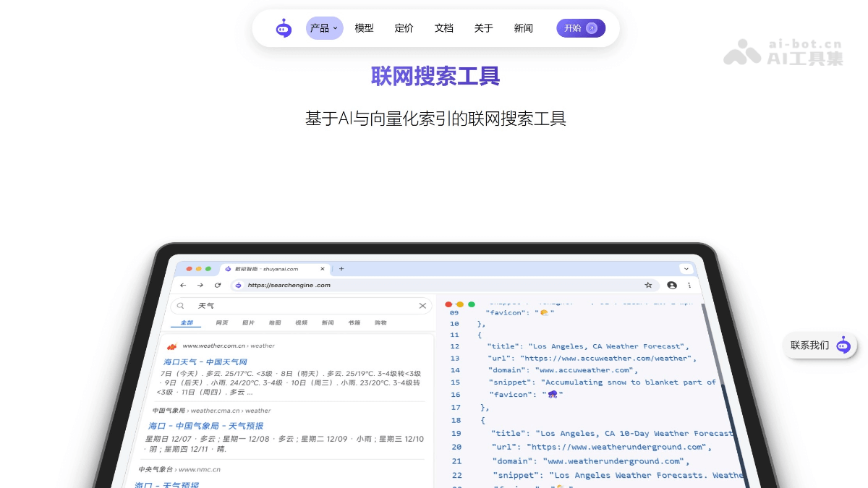Viewport: 868px width, 488px height.
Task: Clear the search with the X icon
Action: coord(422,305)
